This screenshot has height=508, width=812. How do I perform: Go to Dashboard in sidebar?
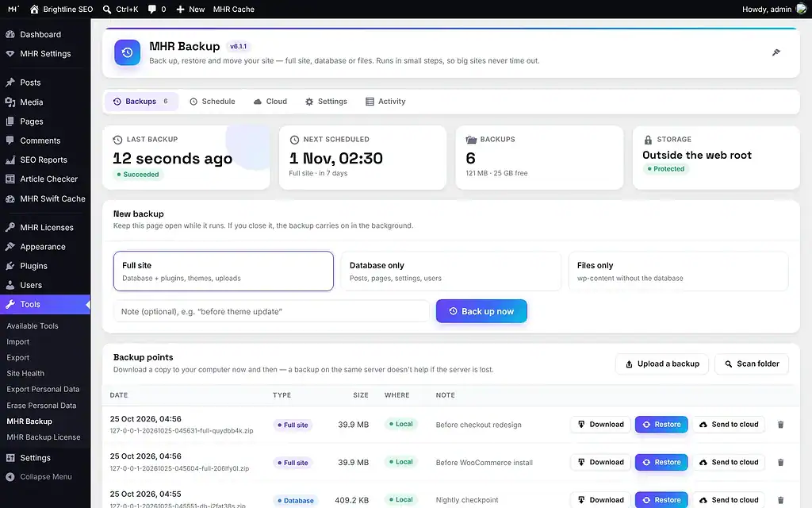[x=45, y=34]
